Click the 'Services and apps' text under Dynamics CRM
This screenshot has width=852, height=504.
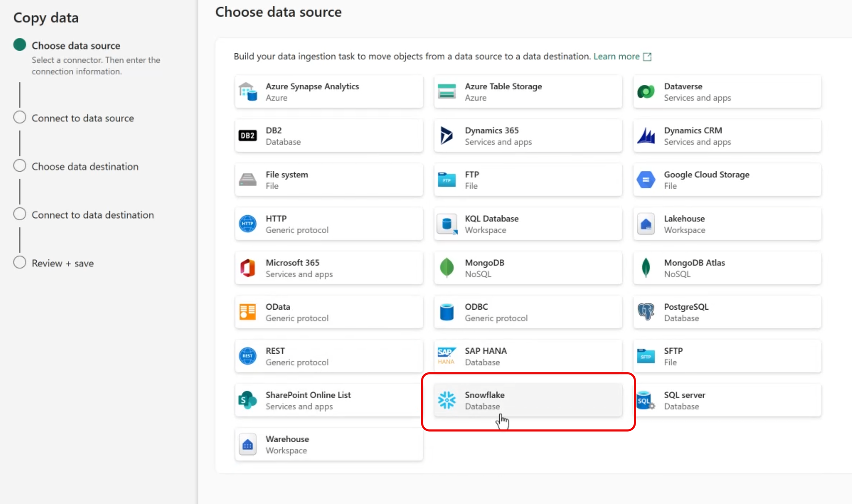[x=697, y=142]
